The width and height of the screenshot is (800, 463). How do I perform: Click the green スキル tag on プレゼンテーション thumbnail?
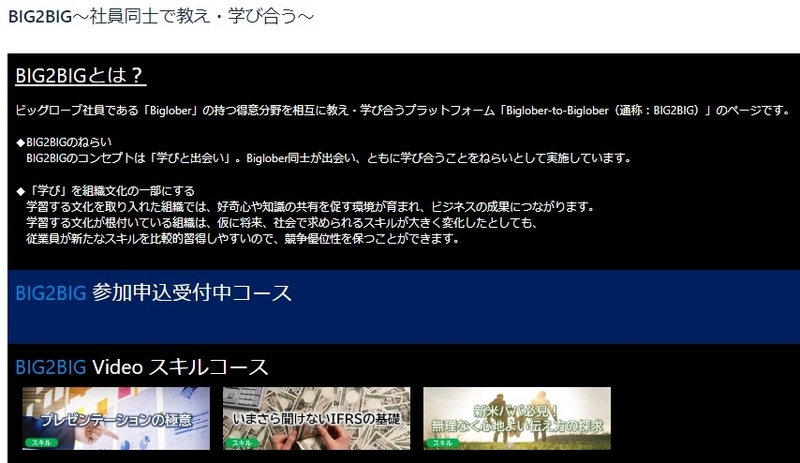pyautogui.click(x=41, y=443)
